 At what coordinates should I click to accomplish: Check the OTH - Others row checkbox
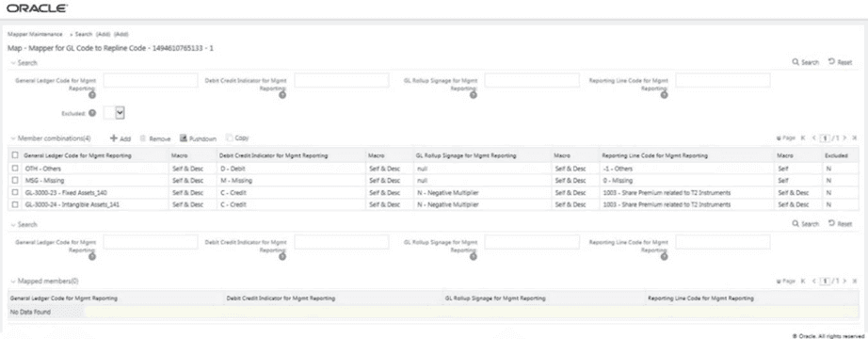coord(15,169)
